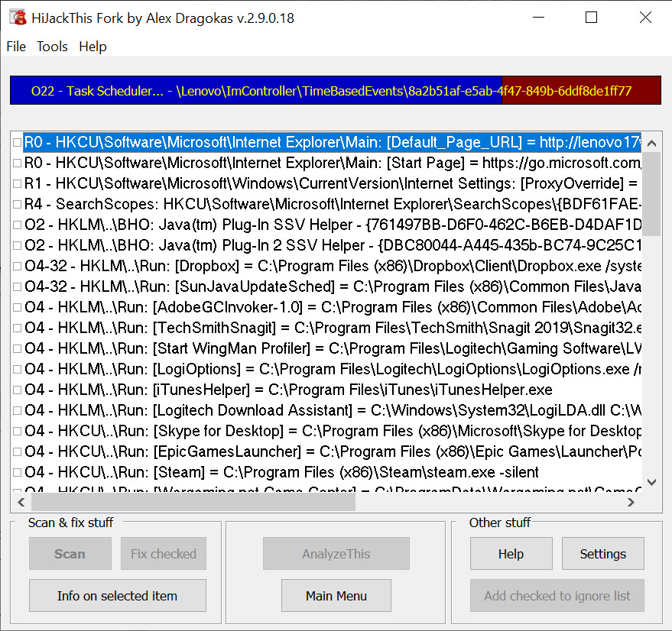Image resolution: width=672 pixels, height=631 pixels.
Task: Tick the Skype for Desktop checkbox
Action: coord(17,431)
